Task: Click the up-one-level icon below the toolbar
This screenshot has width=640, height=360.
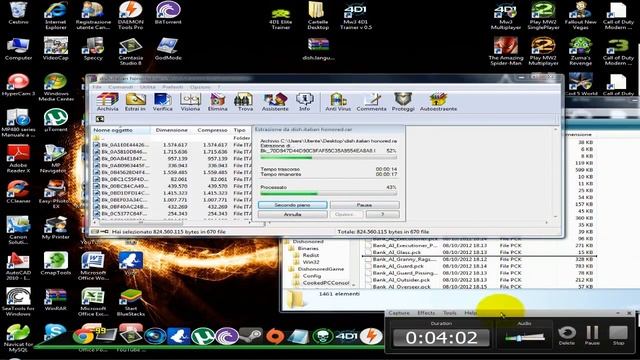Action: [100, 119]
